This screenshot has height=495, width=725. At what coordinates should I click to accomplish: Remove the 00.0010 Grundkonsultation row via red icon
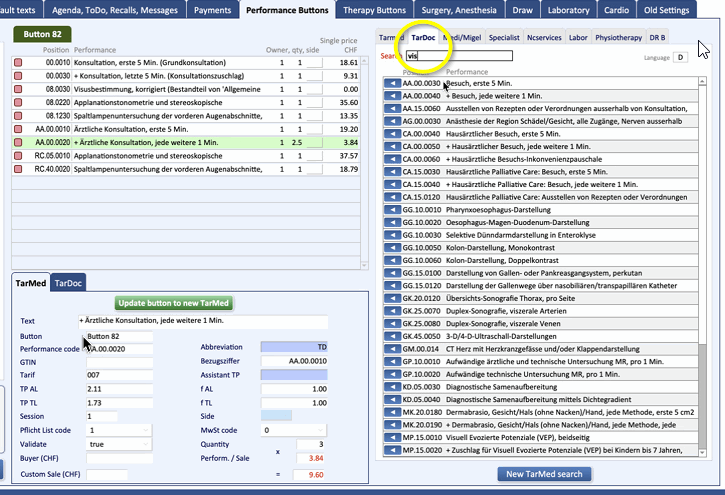point(19,62)
